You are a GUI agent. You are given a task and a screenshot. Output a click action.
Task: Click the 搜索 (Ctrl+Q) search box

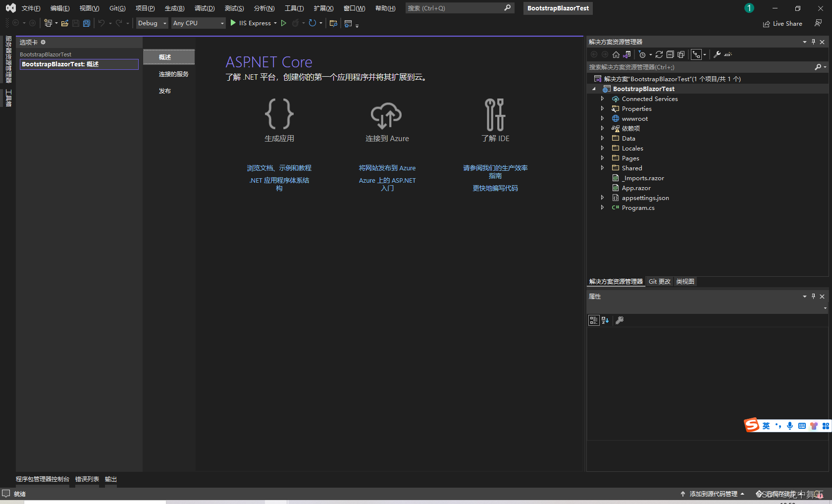[x=460, y=8]
